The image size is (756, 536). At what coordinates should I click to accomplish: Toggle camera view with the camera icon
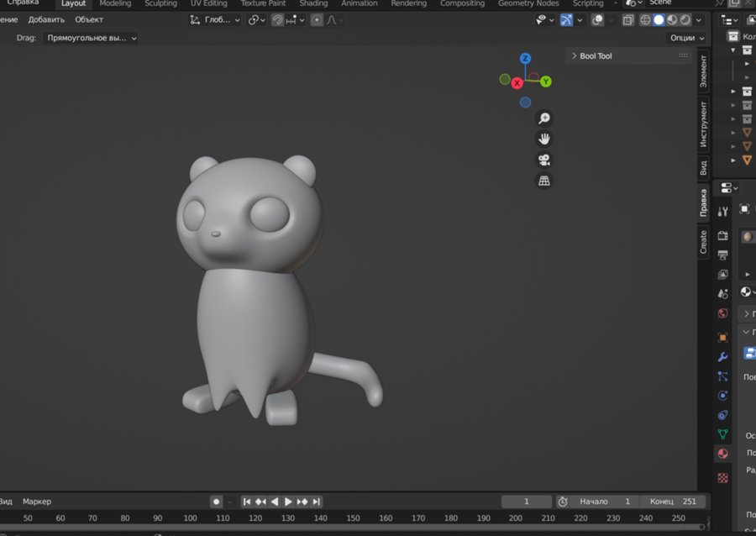coord(544,160)
